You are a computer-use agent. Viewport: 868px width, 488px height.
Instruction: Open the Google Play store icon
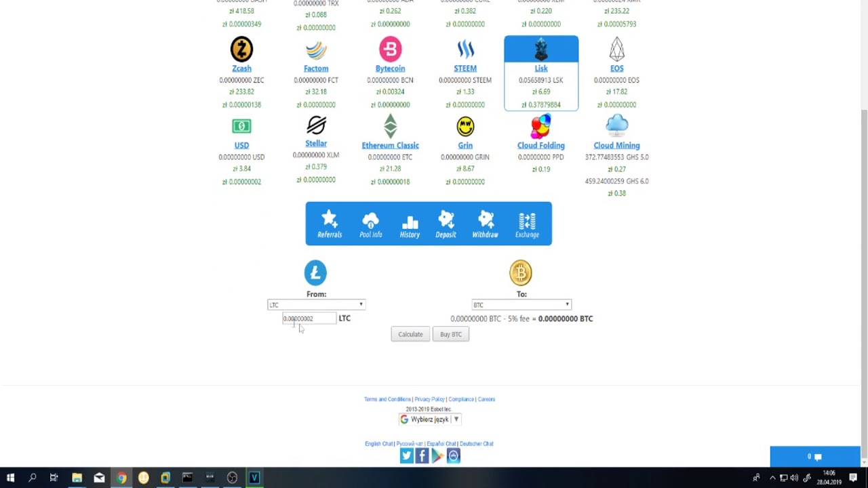click(437, 456)
